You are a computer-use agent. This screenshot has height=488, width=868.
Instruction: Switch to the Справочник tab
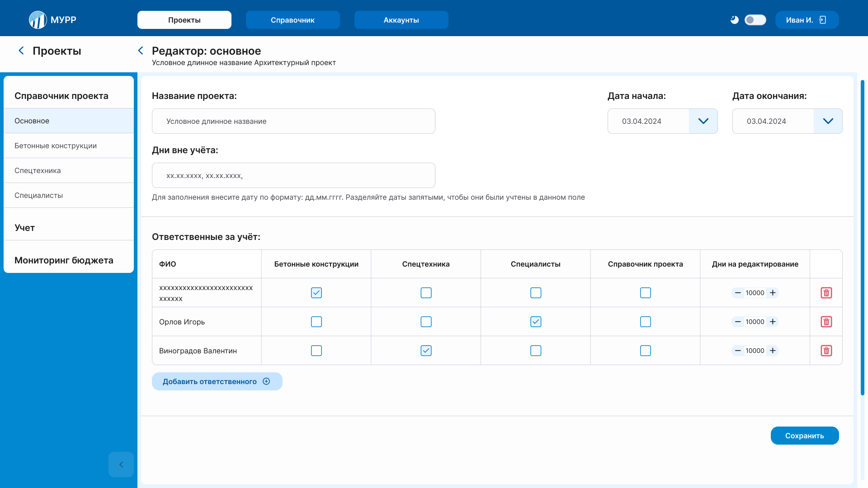click(292, 20)
